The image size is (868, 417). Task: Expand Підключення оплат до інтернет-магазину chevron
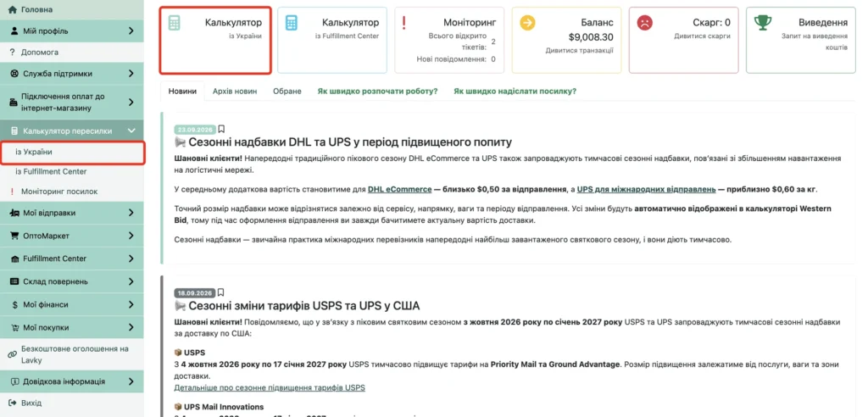click(x=131, y=102)
